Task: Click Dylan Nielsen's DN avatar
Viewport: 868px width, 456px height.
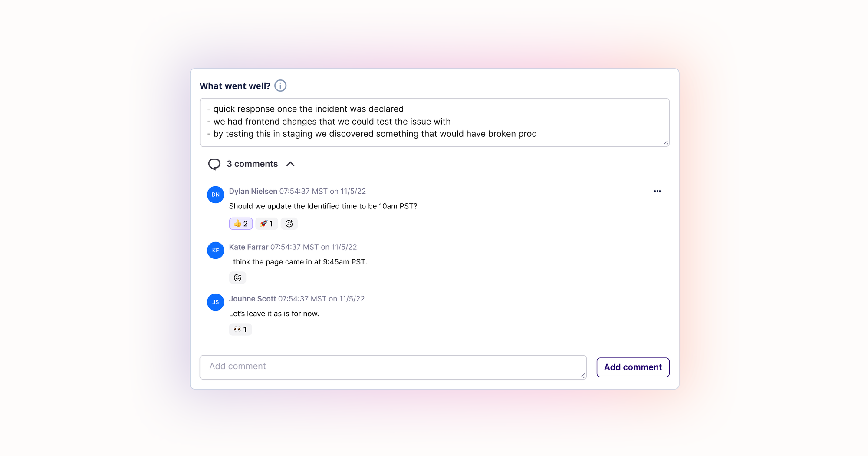Action: click(215, 195)
